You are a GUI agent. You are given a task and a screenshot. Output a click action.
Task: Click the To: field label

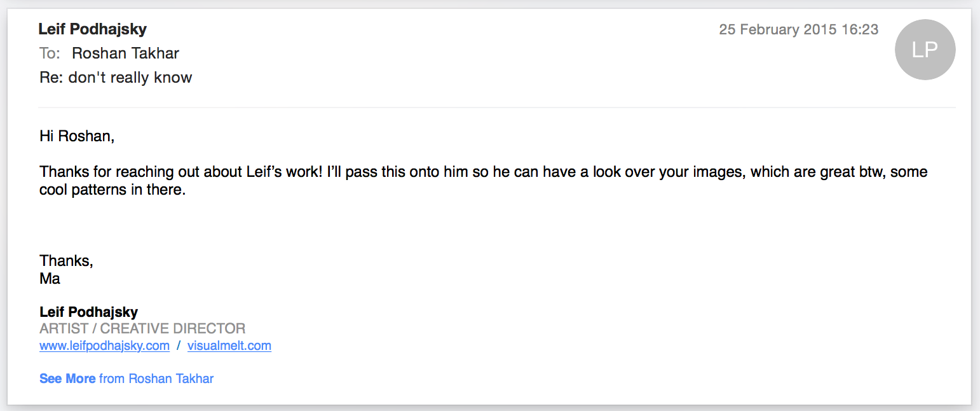[50, 53]
